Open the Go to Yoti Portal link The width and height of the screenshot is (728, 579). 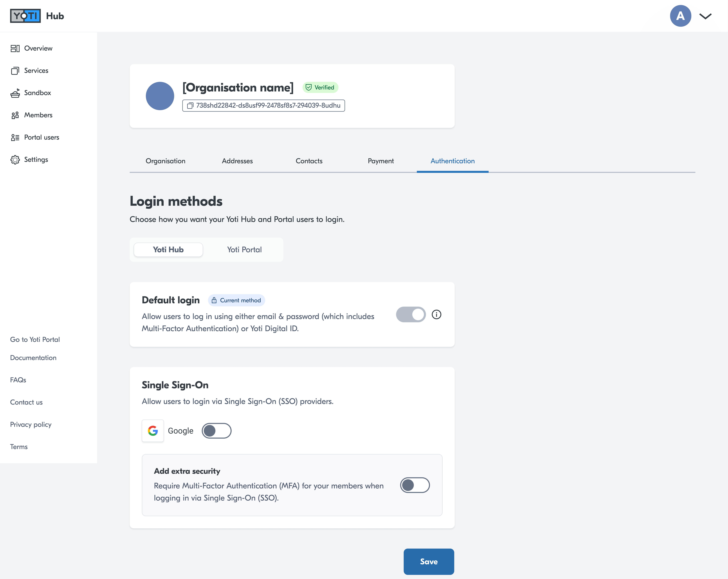tap(35, 339)
